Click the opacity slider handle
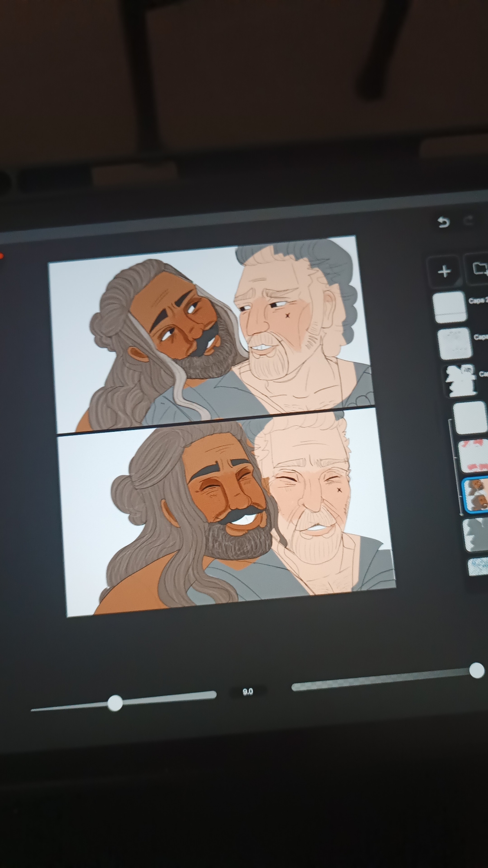This screenshot has height=868, width=488. [477, 671]
